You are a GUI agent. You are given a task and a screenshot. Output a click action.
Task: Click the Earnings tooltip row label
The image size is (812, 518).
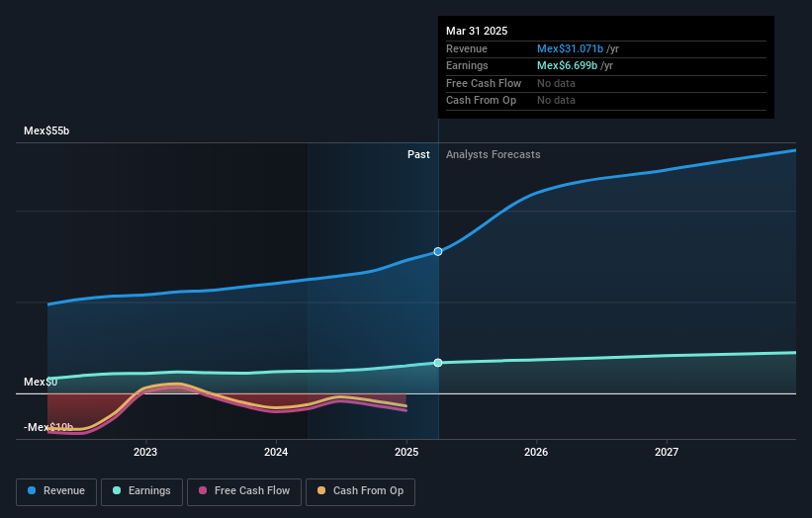(x=467, y=65)
